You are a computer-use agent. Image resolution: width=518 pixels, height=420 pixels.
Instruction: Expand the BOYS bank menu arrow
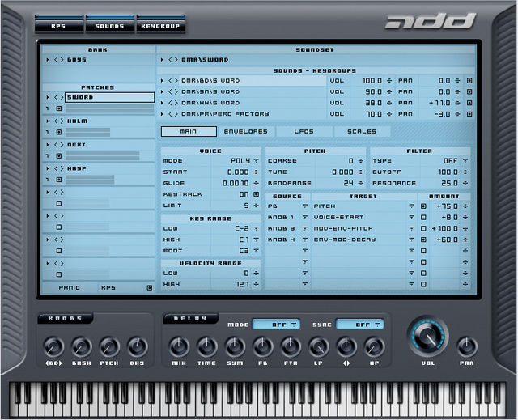[x=48, y=60]
